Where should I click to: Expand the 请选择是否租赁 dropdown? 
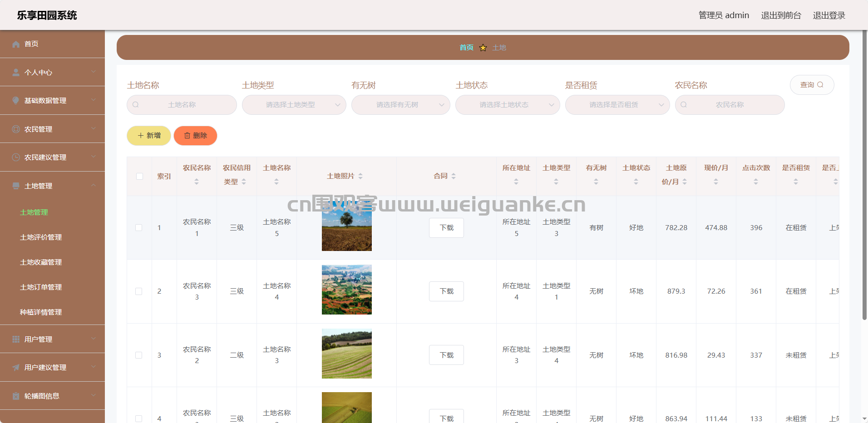coord(617,105)
